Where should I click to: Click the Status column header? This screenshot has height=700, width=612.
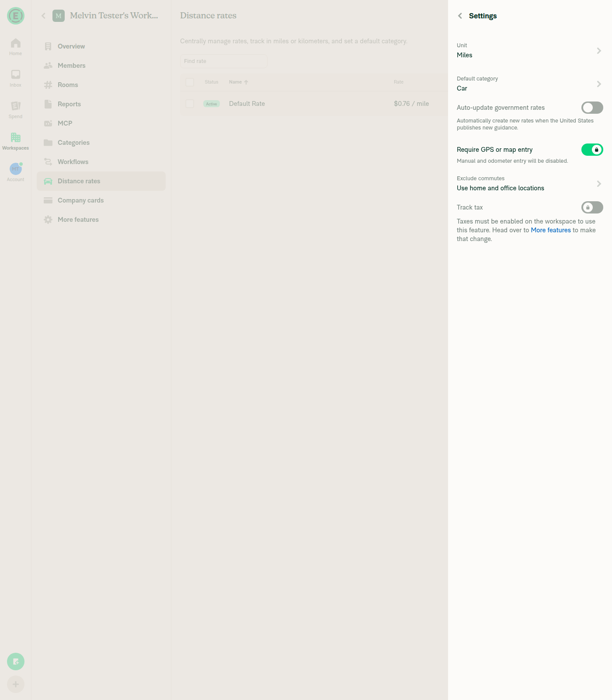tap(212, 82)
